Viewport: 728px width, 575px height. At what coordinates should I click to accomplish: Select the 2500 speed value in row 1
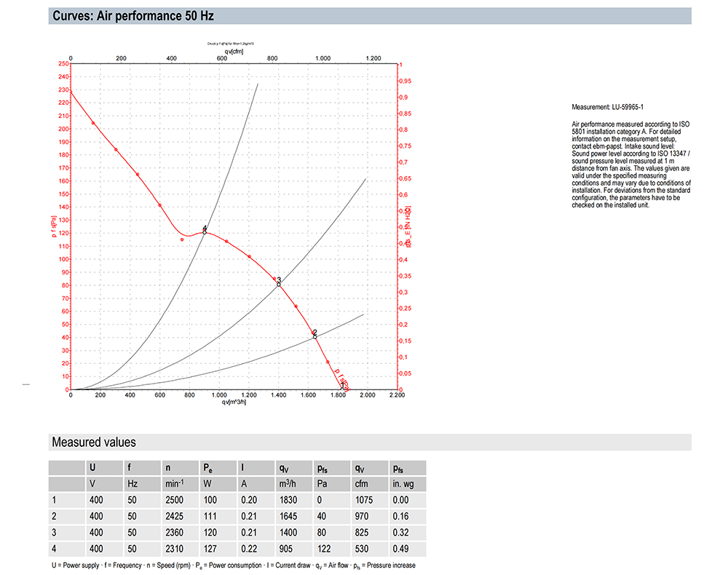175,500
